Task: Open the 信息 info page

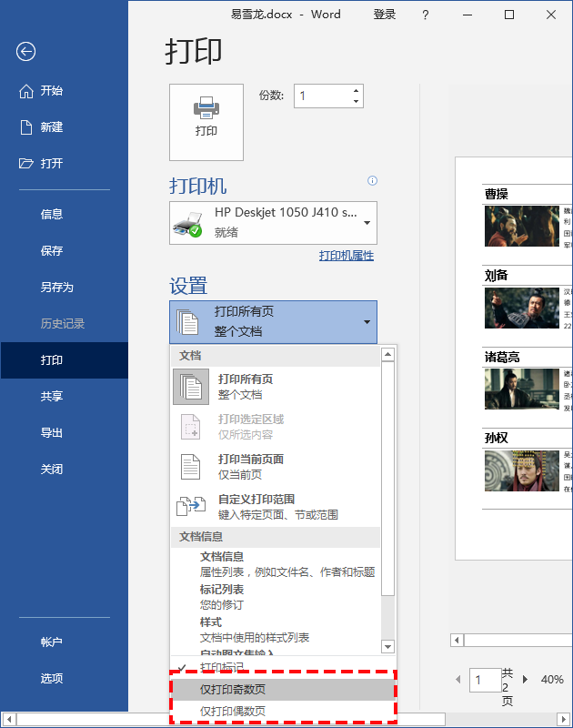Action: coord(64,214)
